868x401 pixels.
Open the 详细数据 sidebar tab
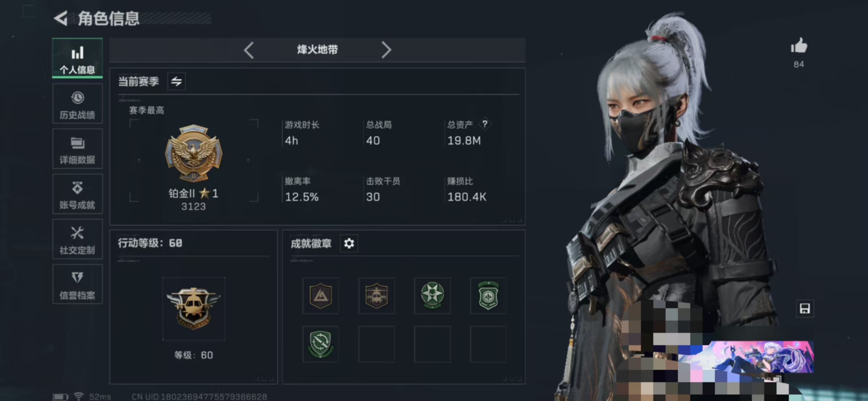coord(78,150)
